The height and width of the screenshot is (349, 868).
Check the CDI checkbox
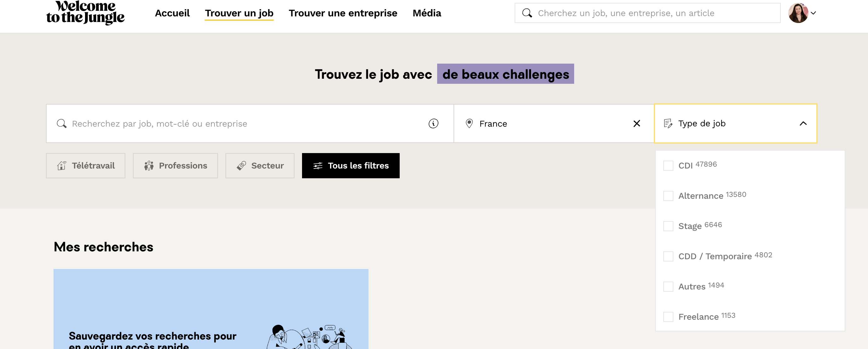click(668, 166)
